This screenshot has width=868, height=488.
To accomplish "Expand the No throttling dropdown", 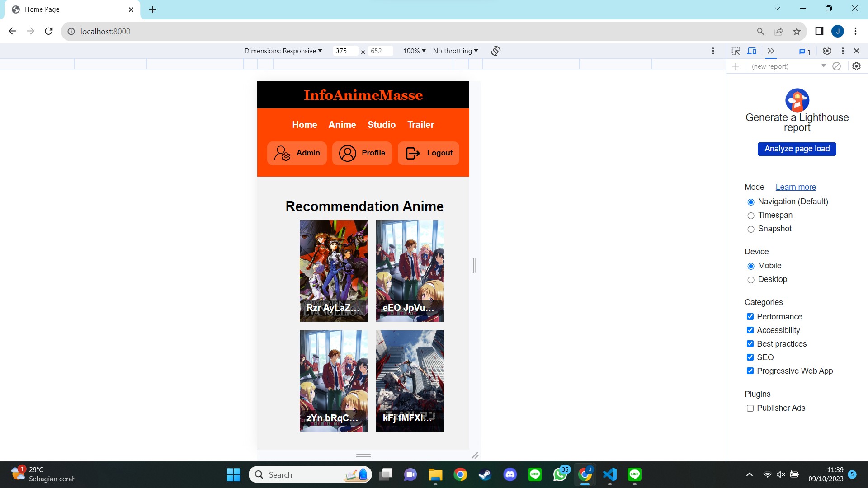I will tap(455, 51).
